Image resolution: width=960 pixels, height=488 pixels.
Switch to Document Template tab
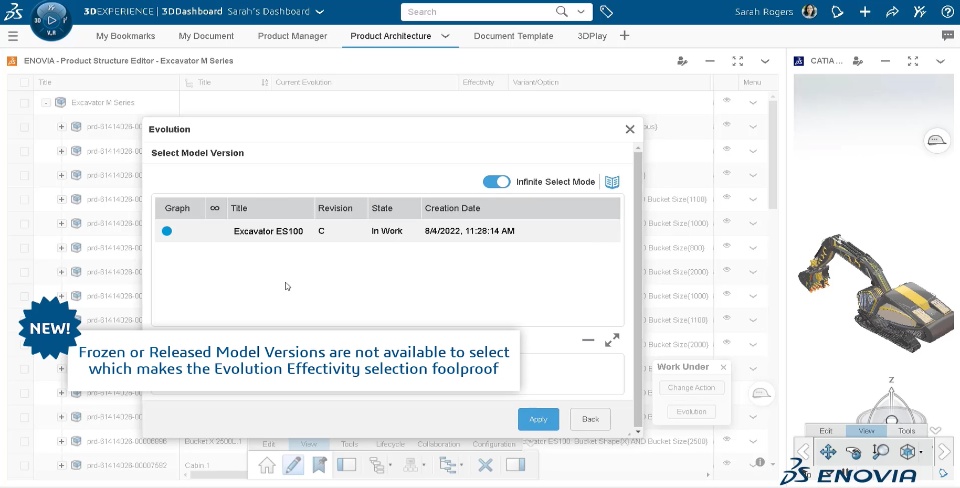tap(514, 36)
